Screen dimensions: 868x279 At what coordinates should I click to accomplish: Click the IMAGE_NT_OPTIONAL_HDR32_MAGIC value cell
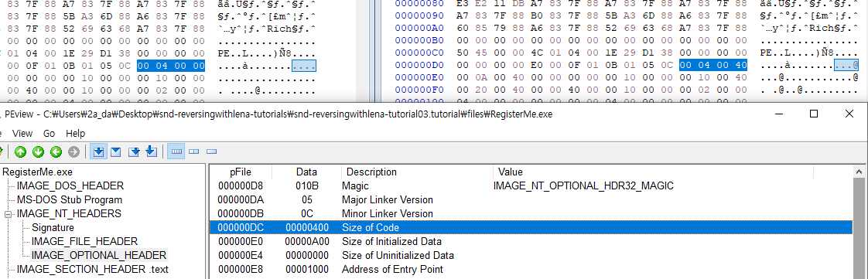coord(583,186)
